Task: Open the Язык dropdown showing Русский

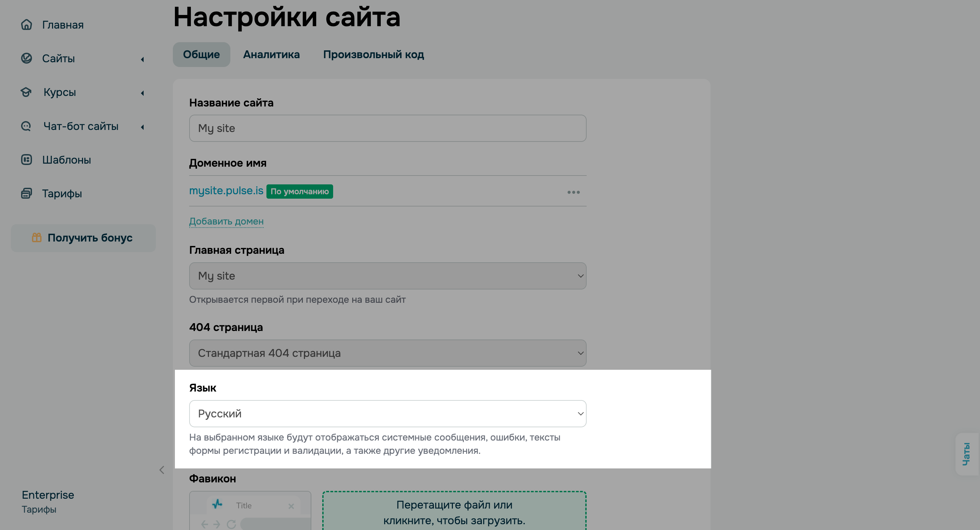Action: (x=387, y=414)
